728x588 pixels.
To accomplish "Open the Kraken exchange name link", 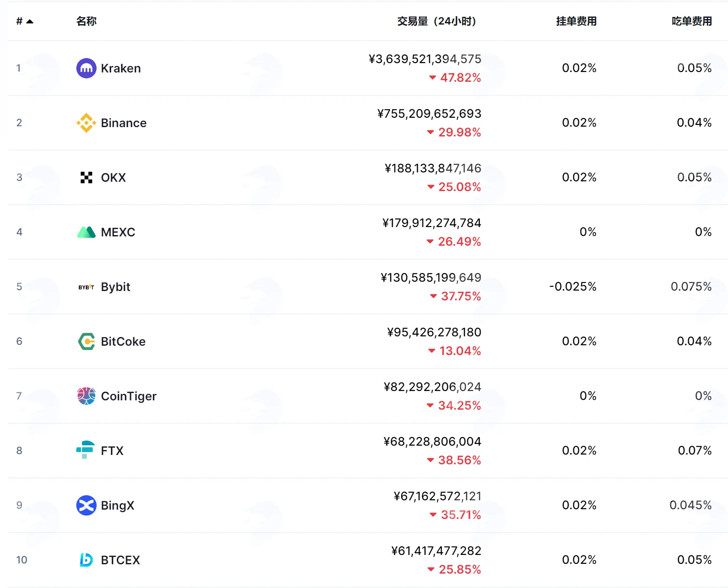I will (121, 68).
